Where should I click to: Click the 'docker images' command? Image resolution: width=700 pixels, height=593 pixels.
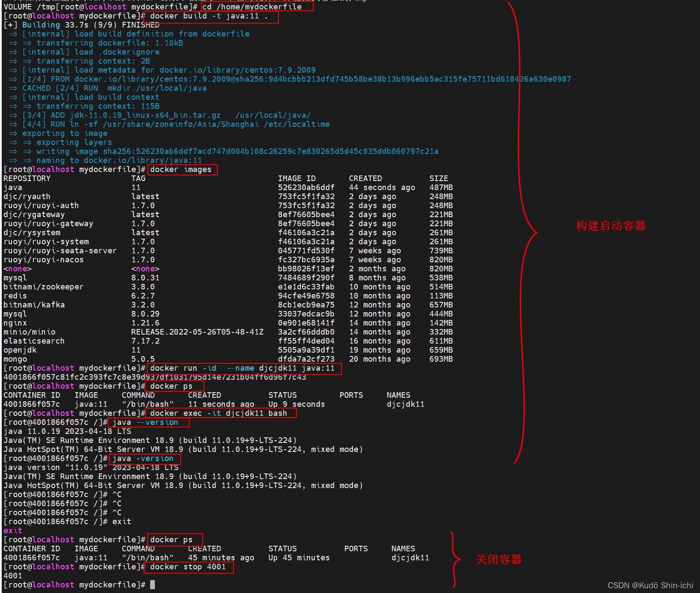[x=181, y=169]
